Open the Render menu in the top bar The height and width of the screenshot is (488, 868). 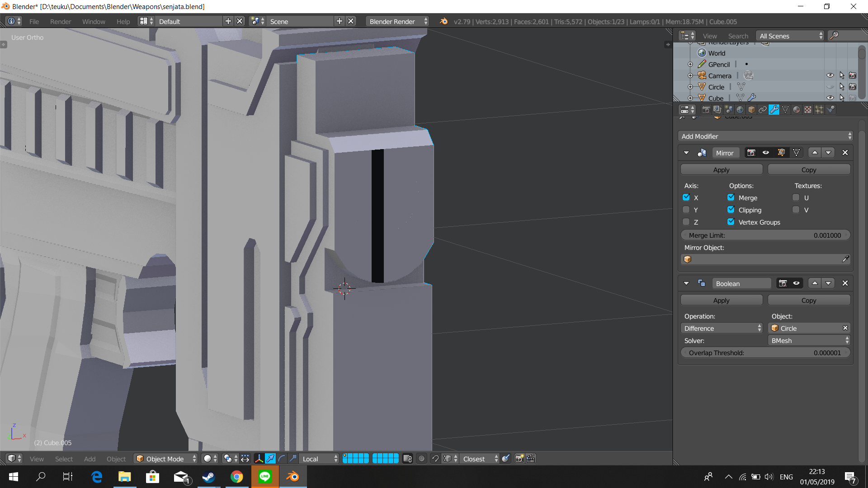pyautogui.click(x=60, y=21)
